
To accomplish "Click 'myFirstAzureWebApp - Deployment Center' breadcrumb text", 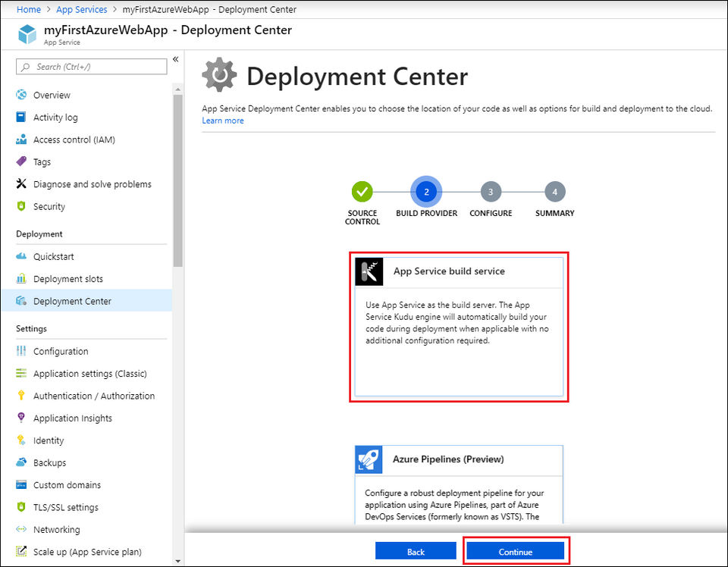I will click(209, 9).
